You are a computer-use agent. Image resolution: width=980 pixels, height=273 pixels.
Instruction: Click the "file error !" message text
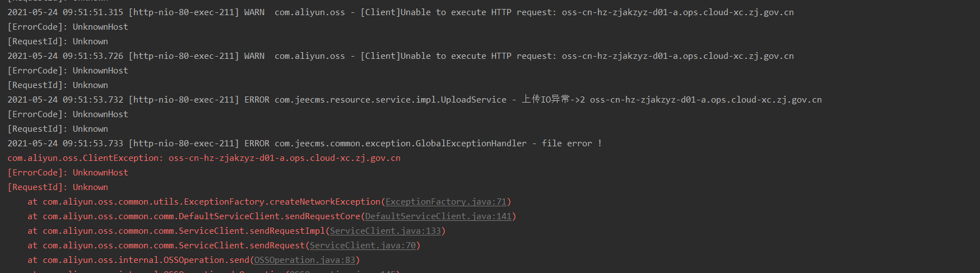[572, 144]
